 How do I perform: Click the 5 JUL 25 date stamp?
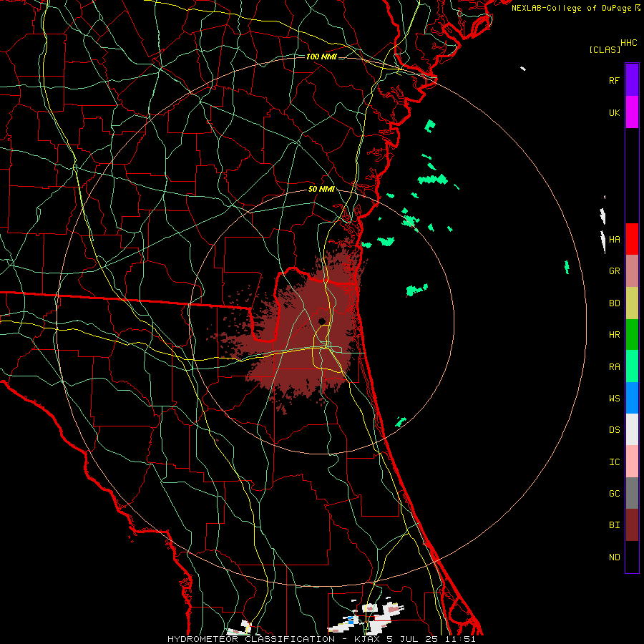click(413, 639)
